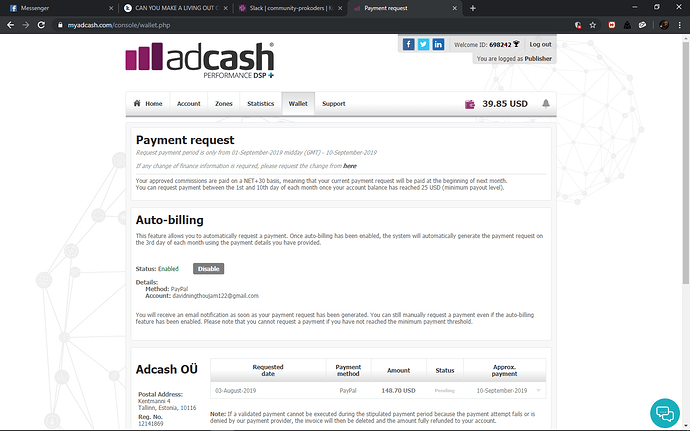Click the Auto-billing heading
This screenshot has width=690, height=431.
pyautogui.click(x=169, y=220)
